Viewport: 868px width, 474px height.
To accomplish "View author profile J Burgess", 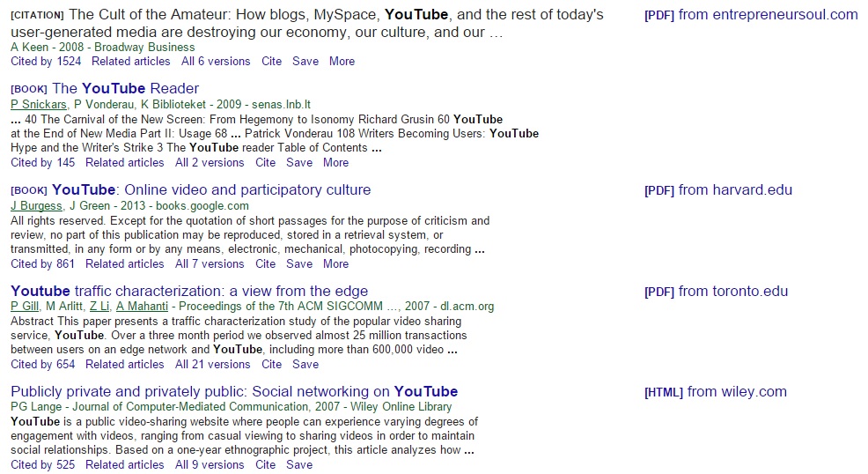I will coord(37,206).
